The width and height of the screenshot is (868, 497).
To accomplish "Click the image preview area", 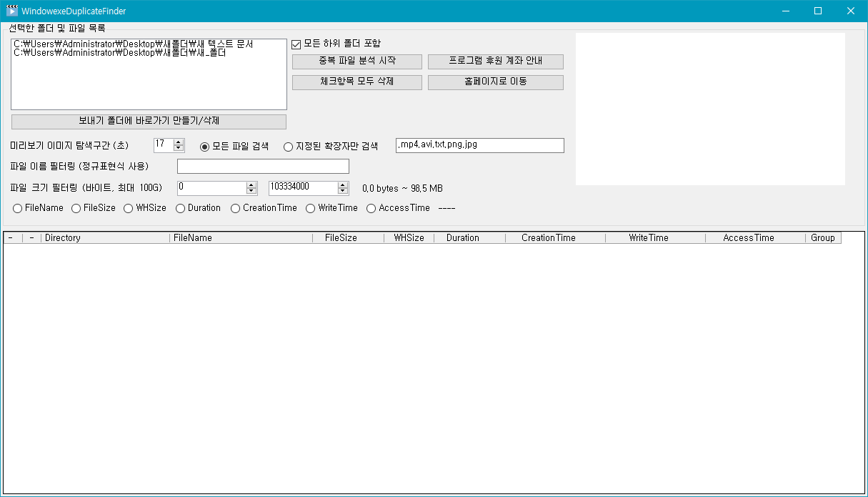I will (710, 109).
